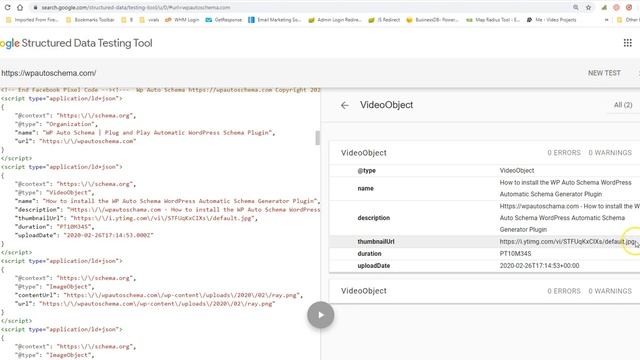
Task: Click the "contentUrl" ray.png code line
Action: (x=159, y=295)
